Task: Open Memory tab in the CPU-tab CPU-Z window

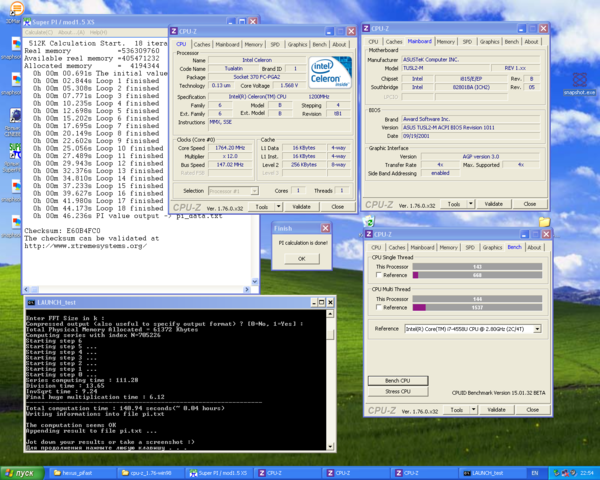Action: (x=253, y=45)
